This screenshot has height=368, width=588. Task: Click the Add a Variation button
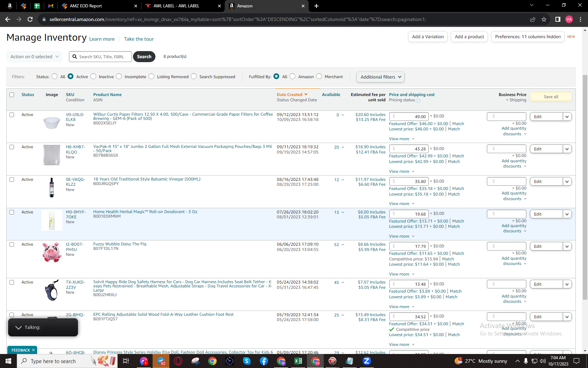point(428,36)
